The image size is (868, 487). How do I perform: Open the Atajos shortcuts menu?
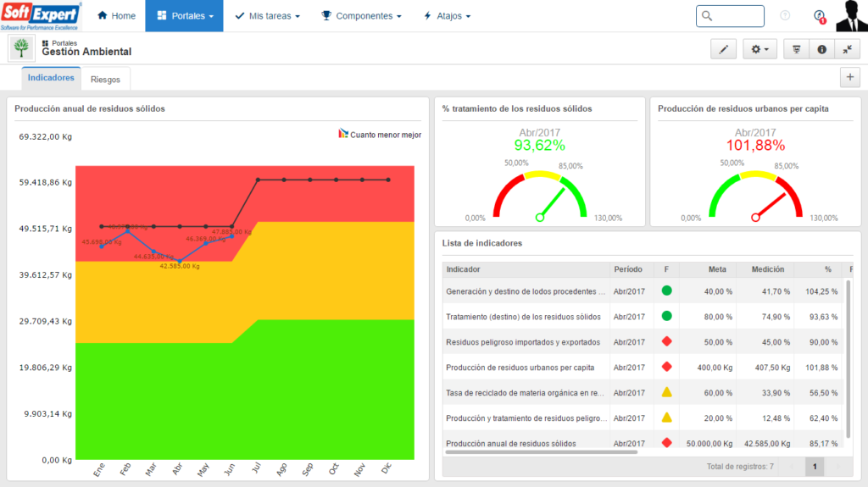click(447, 16)
